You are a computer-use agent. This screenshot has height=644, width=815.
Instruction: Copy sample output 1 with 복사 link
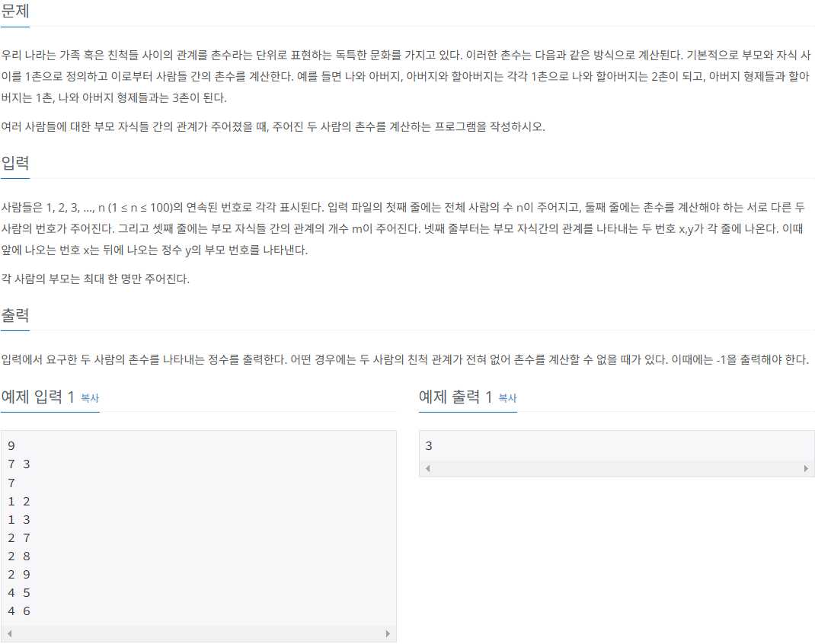click(507, 398)
